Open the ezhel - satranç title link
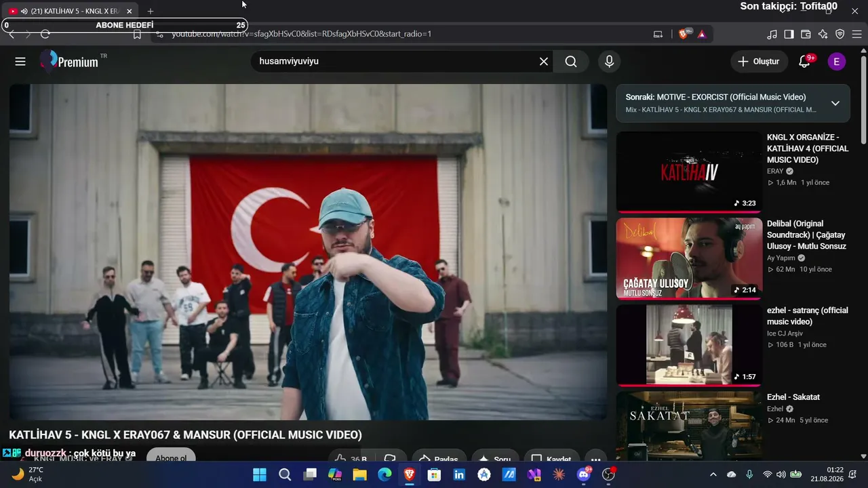The height and width of the screenshot is (488, 868). point(808,316)
